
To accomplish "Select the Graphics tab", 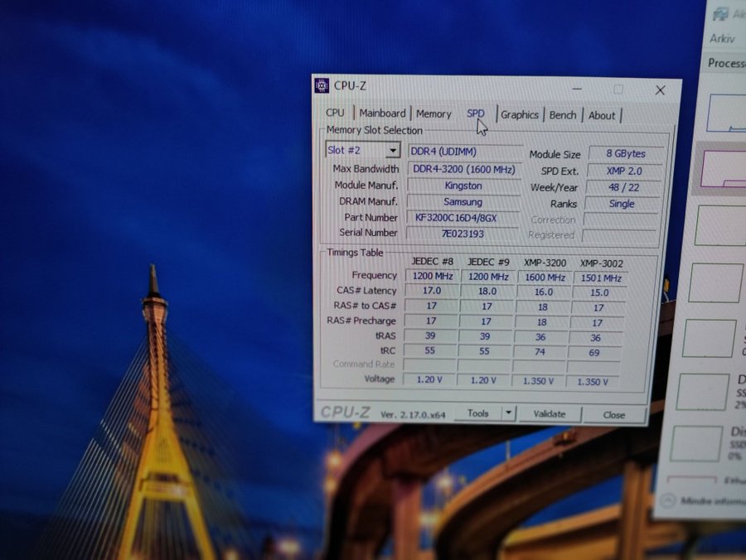I will point(520,115).
